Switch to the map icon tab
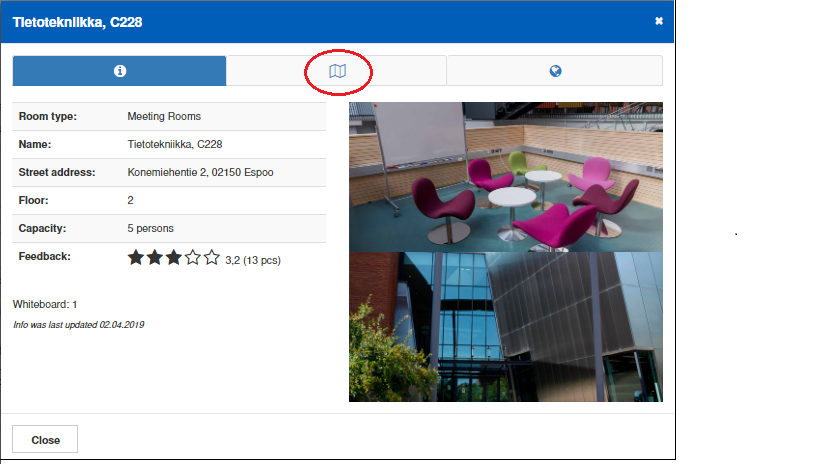Image resolution: width=835 pixels, height=465 pixels. pyautogui.click(x=337, y=71)
